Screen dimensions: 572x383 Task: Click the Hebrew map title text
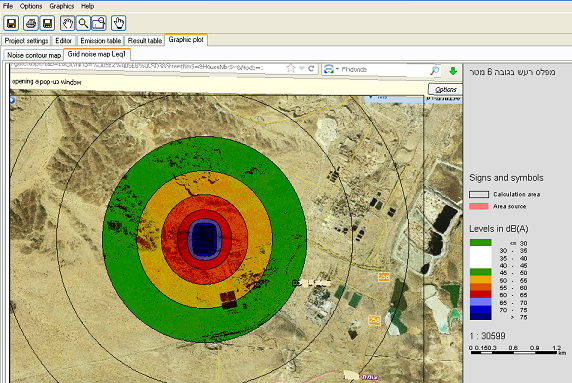pyautogui.click(x=512, y=72)
